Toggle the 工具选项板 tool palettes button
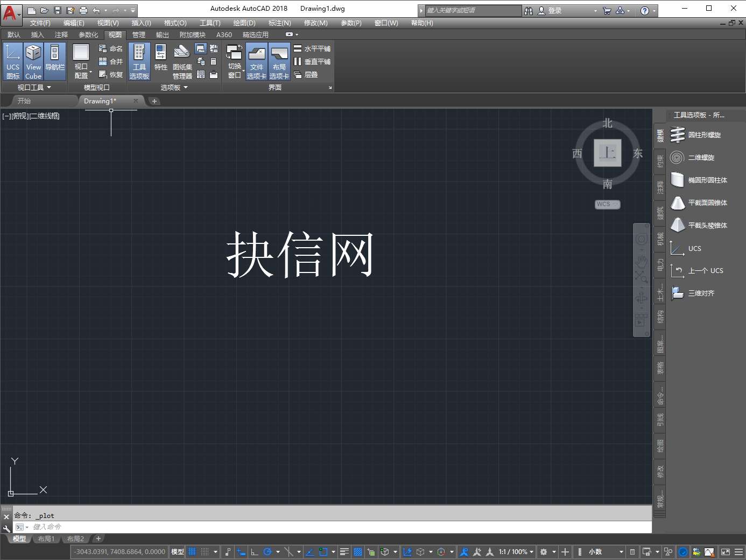Viewport: 746px width, 560px height. click(x=139, y=62)
